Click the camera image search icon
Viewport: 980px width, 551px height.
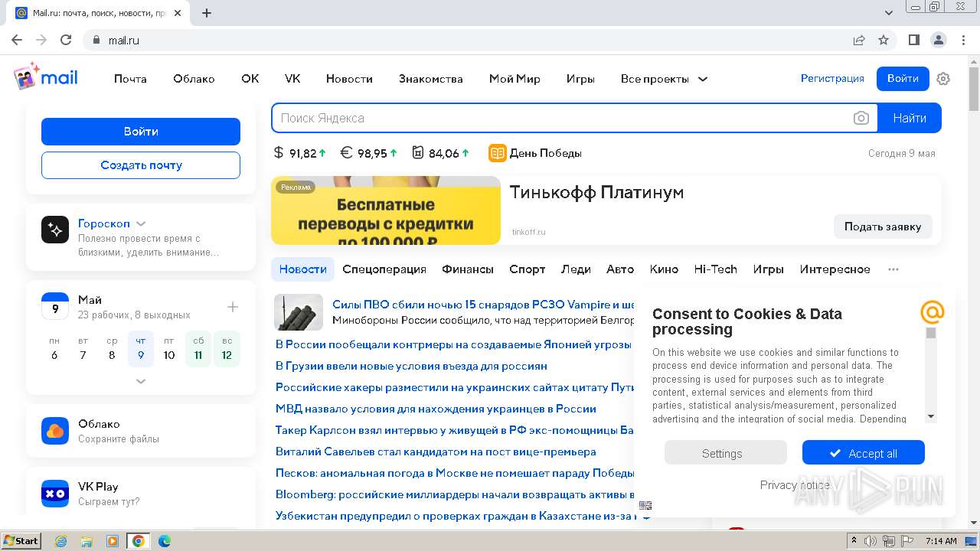861,118
